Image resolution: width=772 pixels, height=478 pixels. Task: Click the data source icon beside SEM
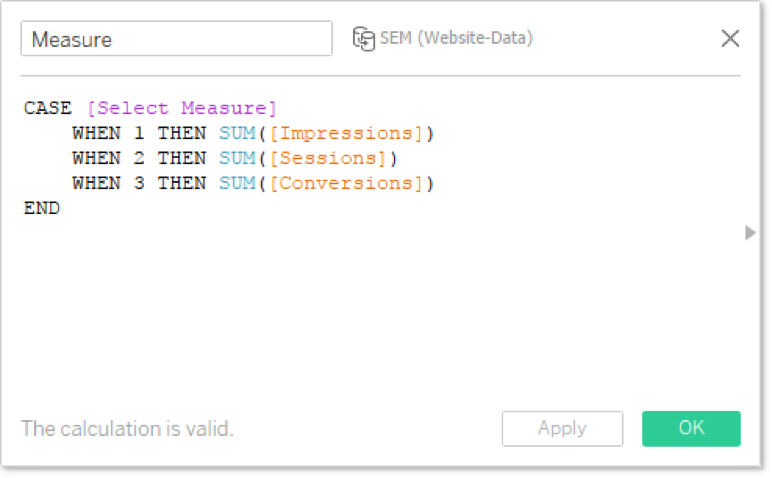[362, 39]
